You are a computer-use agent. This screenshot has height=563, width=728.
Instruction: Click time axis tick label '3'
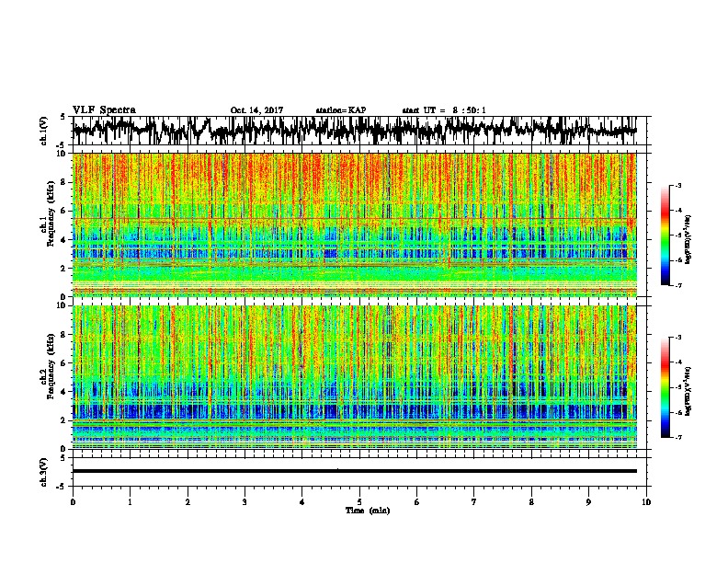coord(245,502)
